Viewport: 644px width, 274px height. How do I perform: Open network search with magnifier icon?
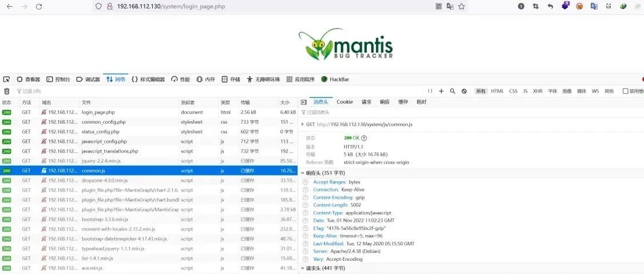click(453, 91)
